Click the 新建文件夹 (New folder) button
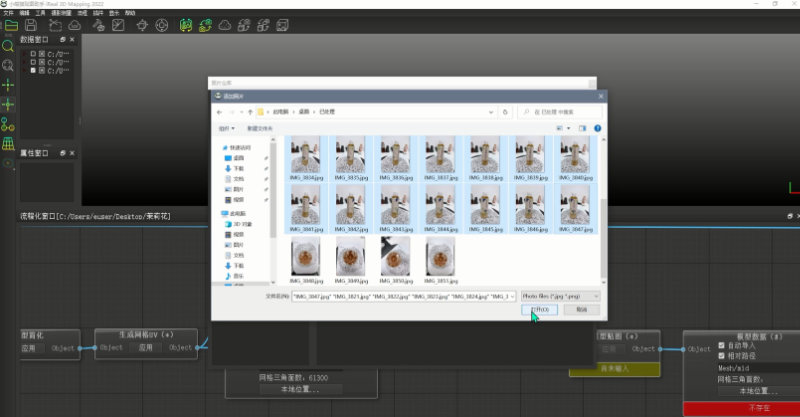This screenshot has width=800, height=417. tap(260, 128)
